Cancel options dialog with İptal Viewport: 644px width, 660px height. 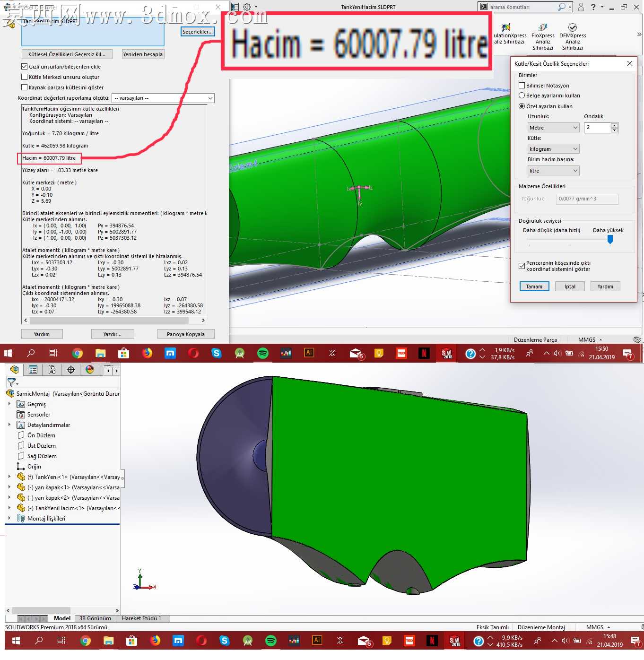570,287
